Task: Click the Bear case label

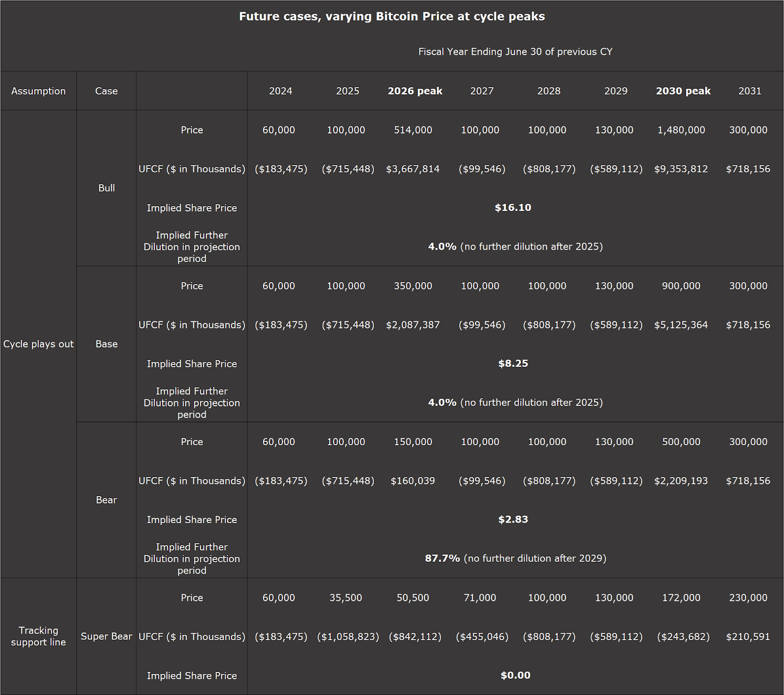Action: point(106,500)
